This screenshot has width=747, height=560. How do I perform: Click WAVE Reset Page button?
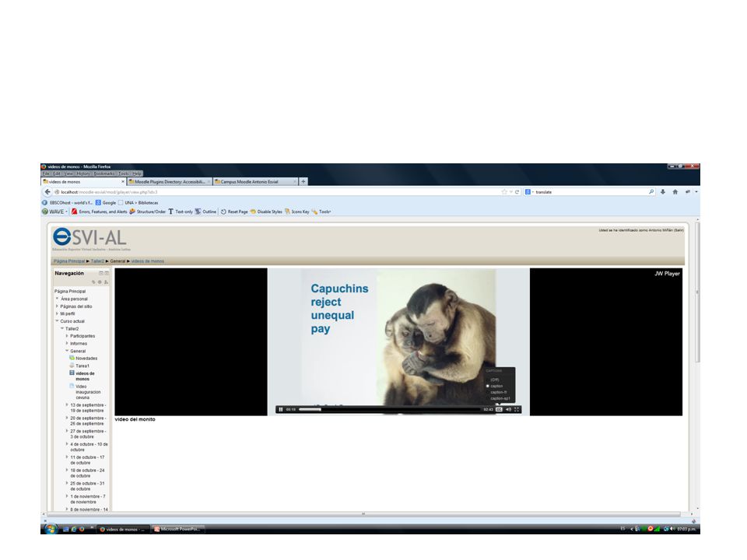pyautogui.click(x=234, y=212)
